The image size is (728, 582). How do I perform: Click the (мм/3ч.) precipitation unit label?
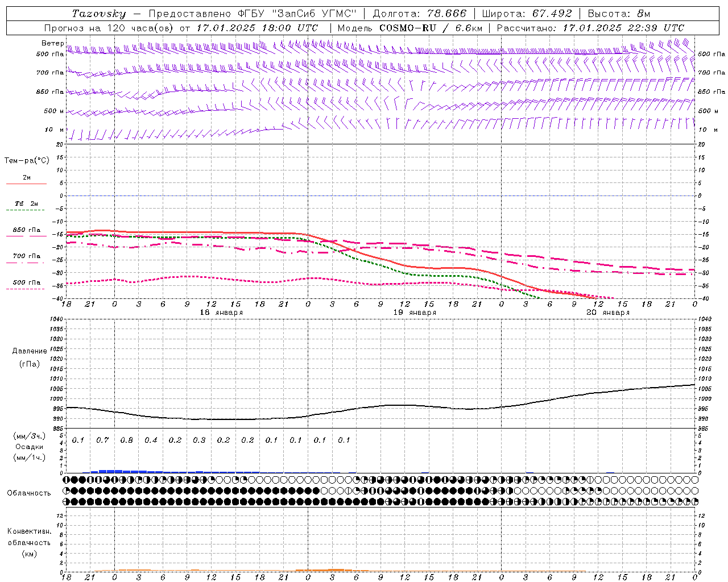[30, 436]
